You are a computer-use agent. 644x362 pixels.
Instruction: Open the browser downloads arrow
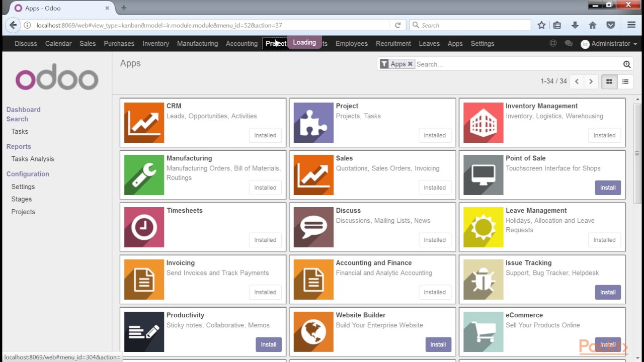(575, 25)
